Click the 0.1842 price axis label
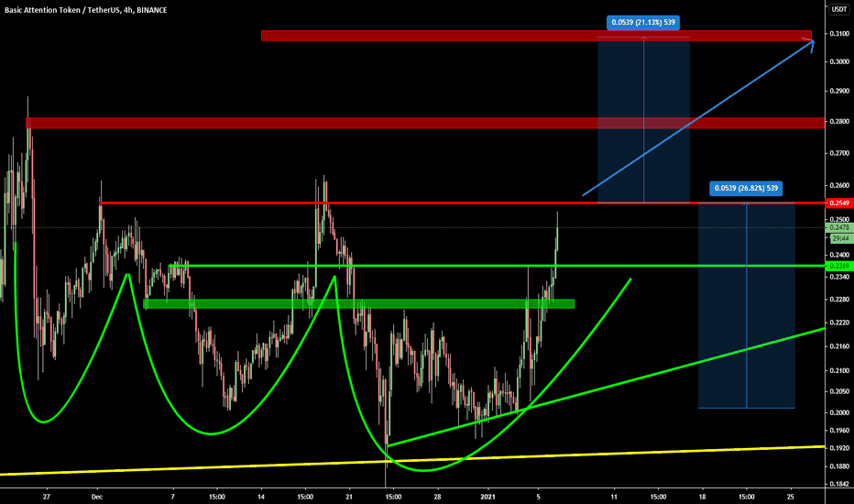The image size is (854, 504). pyautogui.click(x=839, y=484)
